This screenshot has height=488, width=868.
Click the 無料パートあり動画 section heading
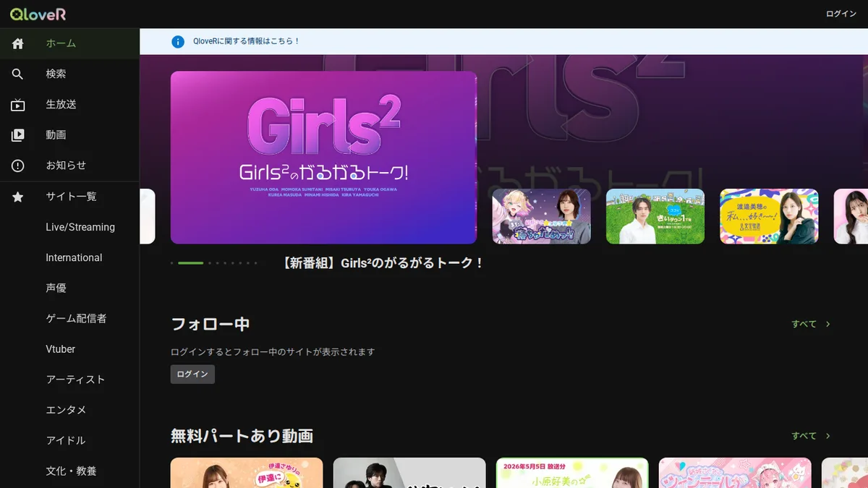tap(242, 436)
